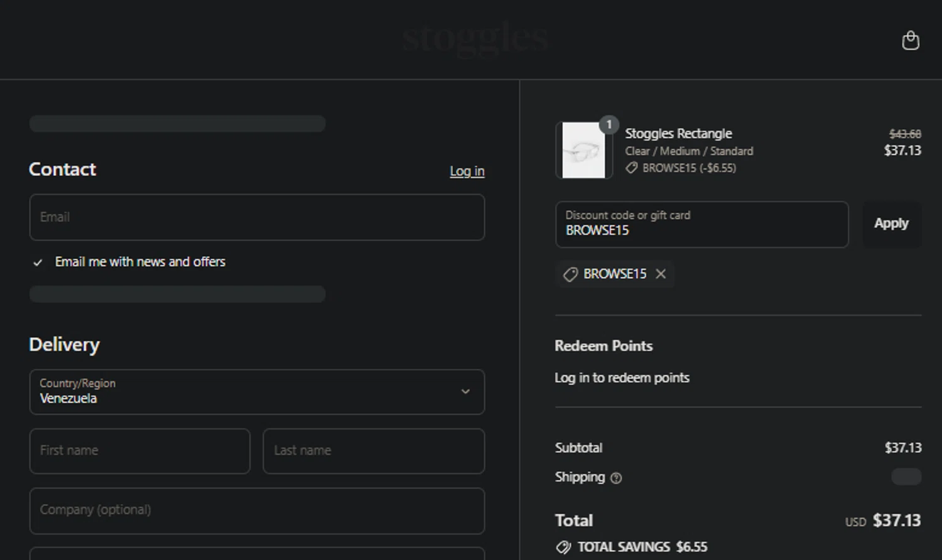Click the Subtotal $37.13 amount
Screen dimensions: 942x560
(x=903, y=448)
